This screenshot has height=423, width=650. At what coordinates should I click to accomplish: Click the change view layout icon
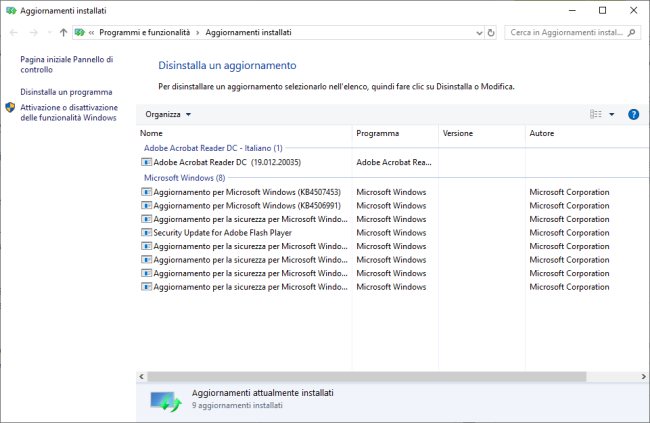click(596, 114)
